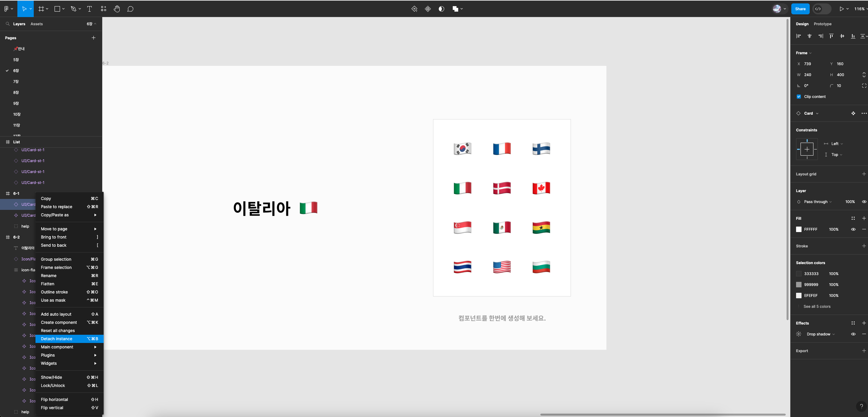Open the Resources tool in toolbar
Viewport: 868px width, 417px height.
click(x=103, y=9)
